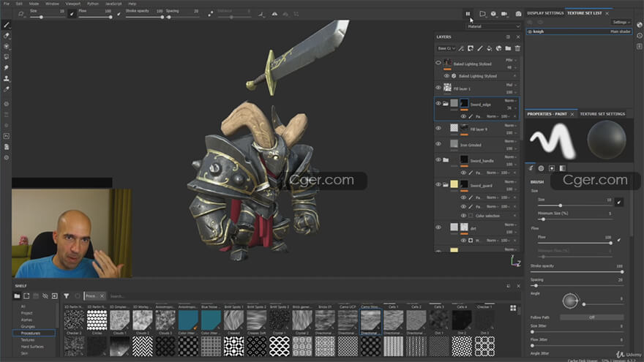Select the Polygon Fill tool
644x362 pixels.
click(x=6, y=57)
